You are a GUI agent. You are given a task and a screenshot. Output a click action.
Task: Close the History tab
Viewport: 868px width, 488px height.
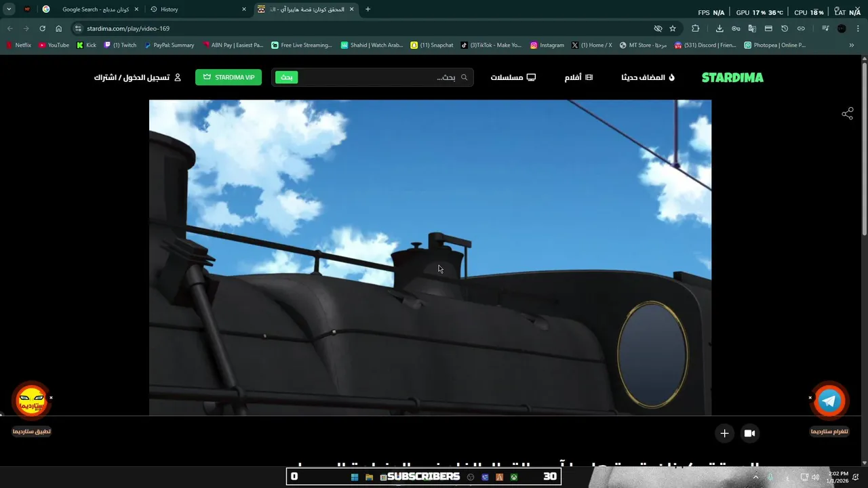click(244, 9)
